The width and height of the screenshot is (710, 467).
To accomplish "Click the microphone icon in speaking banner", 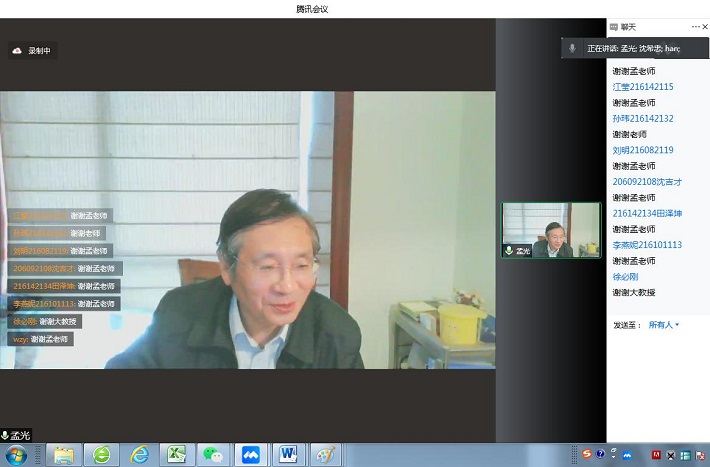I will click(x=572, y=48).
